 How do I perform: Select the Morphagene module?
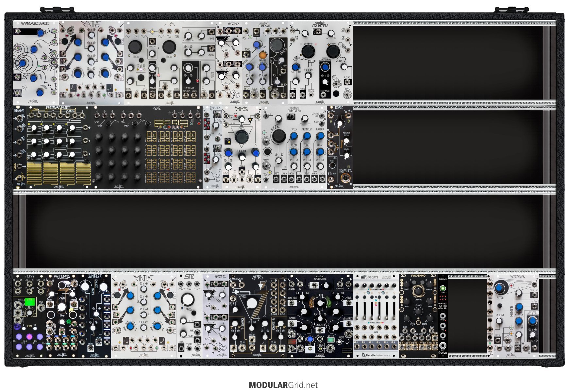pyautogui.click(x=320, y=316)
